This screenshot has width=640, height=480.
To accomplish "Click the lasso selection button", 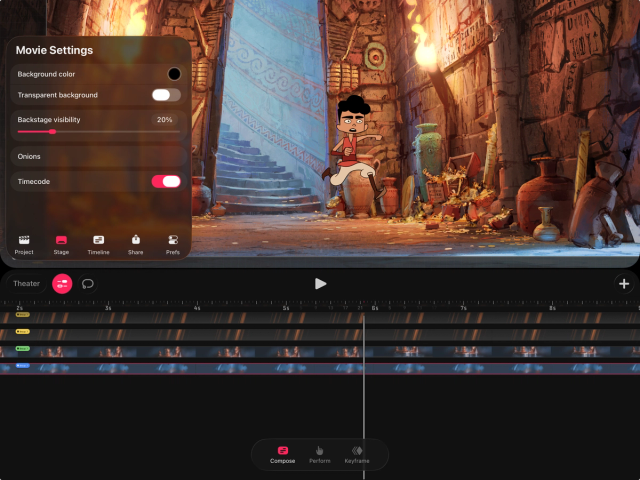I will [x=88, y=284].
